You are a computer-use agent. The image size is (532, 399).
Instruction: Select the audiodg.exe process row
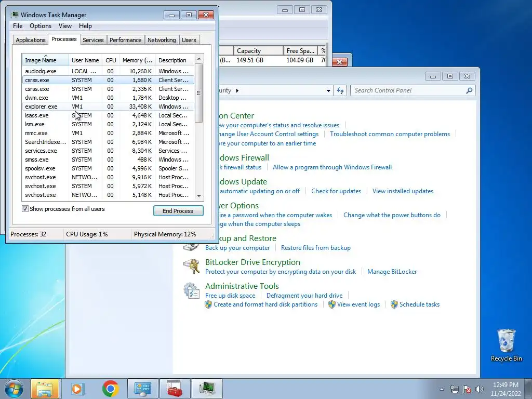pyautogui.click(x=108, y=71)
